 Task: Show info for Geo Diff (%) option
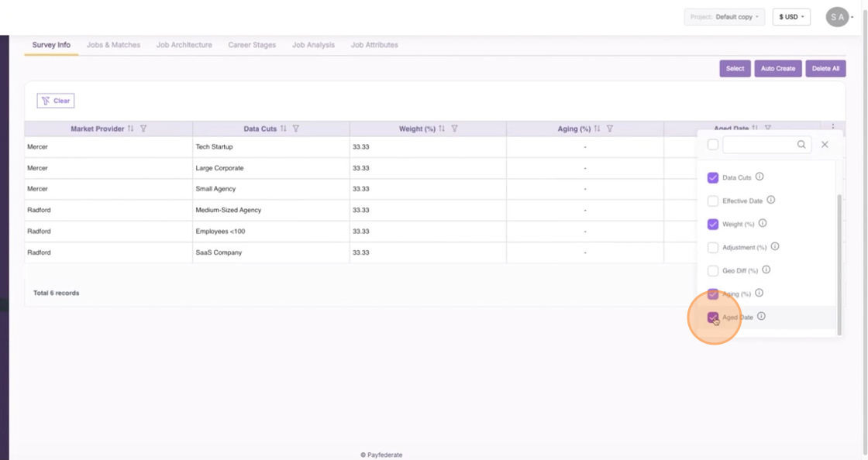tap(766, 269)
